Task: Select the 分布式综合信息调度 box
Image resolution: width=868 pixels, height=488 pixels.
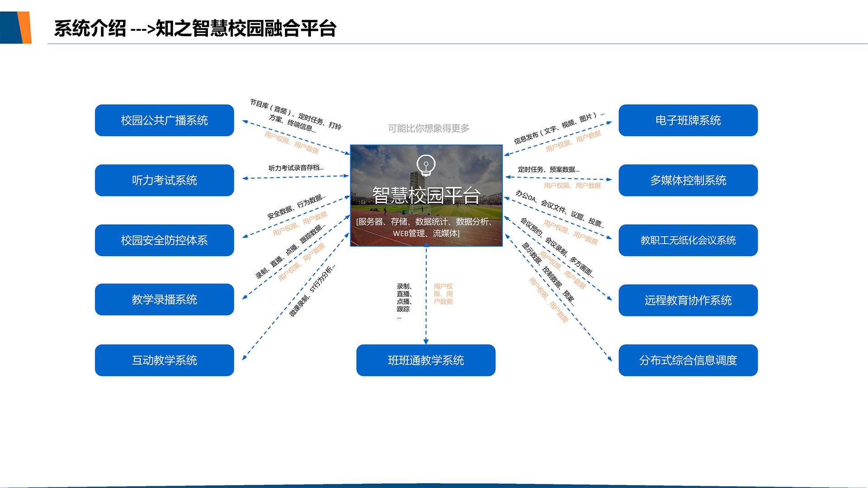Action: pyautogui.click(x=688, y=360)
